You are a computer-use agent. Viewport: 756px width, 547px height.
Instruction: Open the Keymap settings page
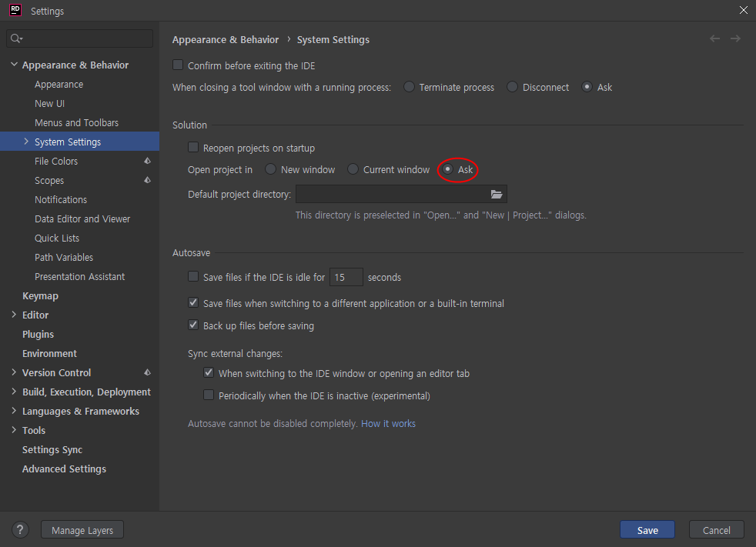[x=41, y=296]
